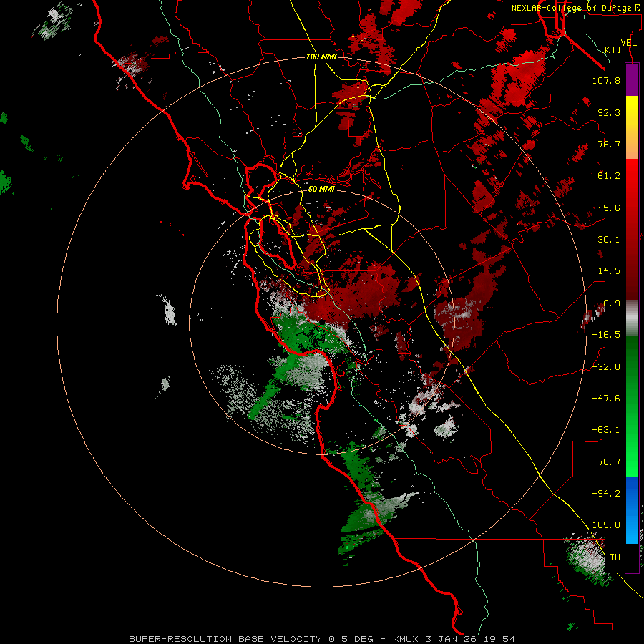
Task: Click the -16.5 scale value
Action: point(606,335)
